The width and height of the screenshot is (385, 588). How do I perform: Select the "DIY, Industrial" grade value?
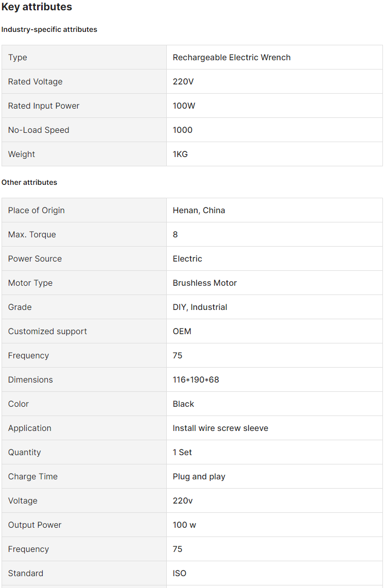coord(200,307)
